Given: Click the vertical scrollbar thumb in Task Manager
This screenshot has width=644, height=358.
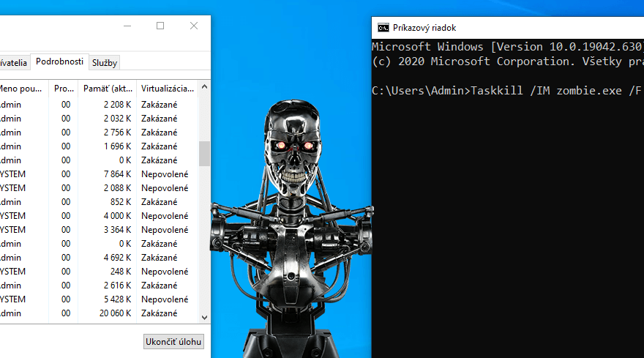Looking at the screenshot, I should 204,154.
